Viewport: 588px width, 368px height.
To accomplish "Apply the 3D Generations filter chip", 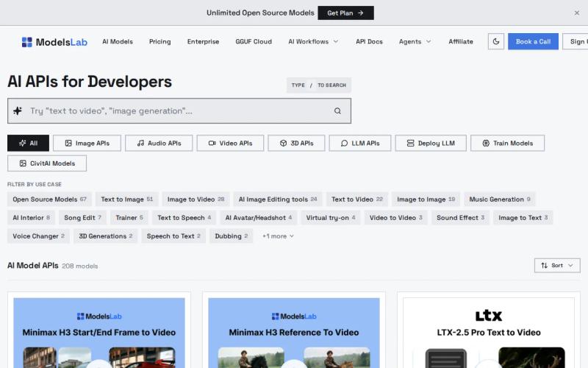I will click(105, 236).
